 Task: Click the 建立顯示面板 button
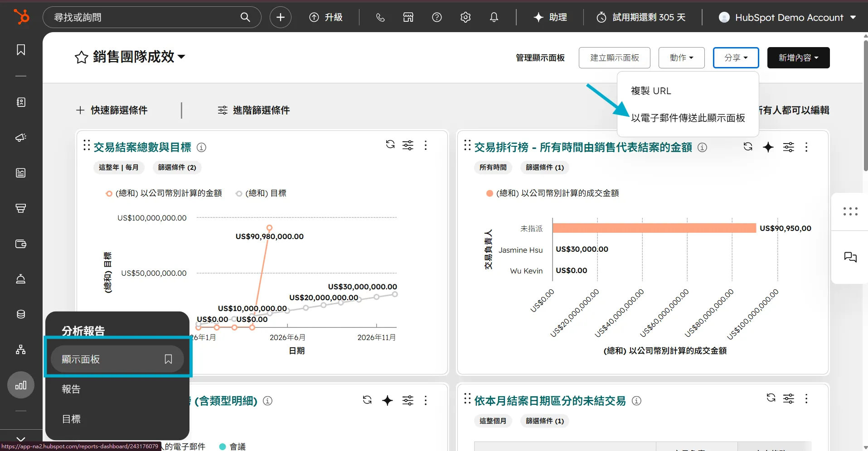click(x=614, y=58)
